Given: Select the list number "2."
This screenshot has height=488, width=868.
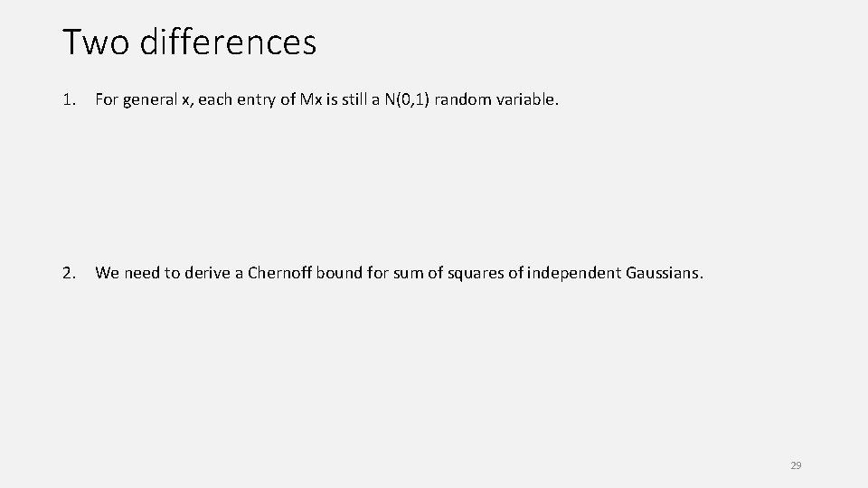Looking at the screenshot, I should 69,272.
